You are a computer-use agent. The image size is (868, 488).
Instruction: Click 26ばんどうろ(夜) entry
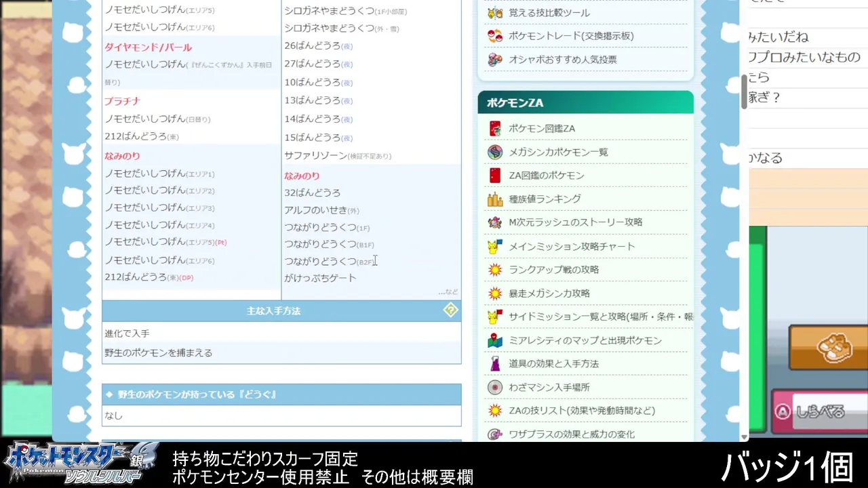click(318, 46)
